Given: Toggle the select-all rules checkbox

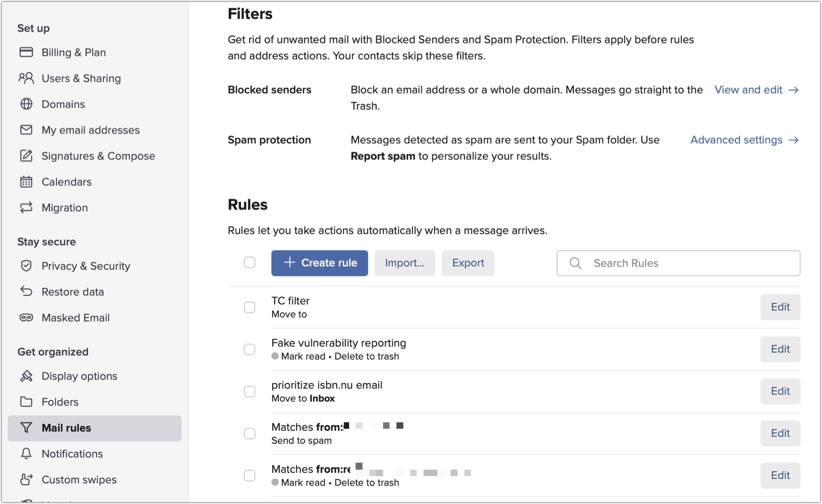Looking at the screenshot, I should click(x=250, y=263).
